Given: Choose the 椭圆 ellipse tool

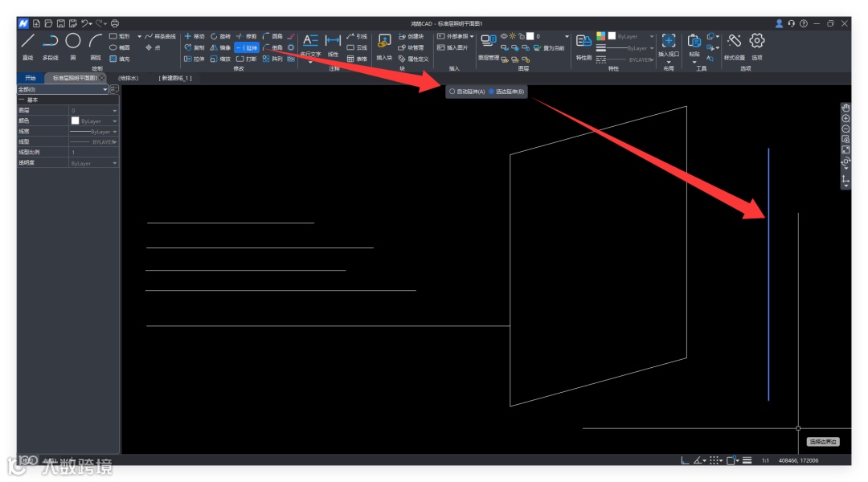Looking at the screenshot, I should pos(120,47).
